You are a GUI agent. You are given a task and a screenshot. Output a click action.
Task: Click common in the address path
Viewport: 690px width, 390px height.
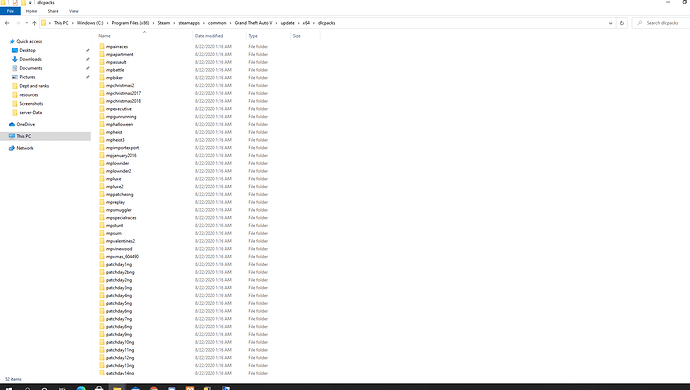click(x=217, y=23)
